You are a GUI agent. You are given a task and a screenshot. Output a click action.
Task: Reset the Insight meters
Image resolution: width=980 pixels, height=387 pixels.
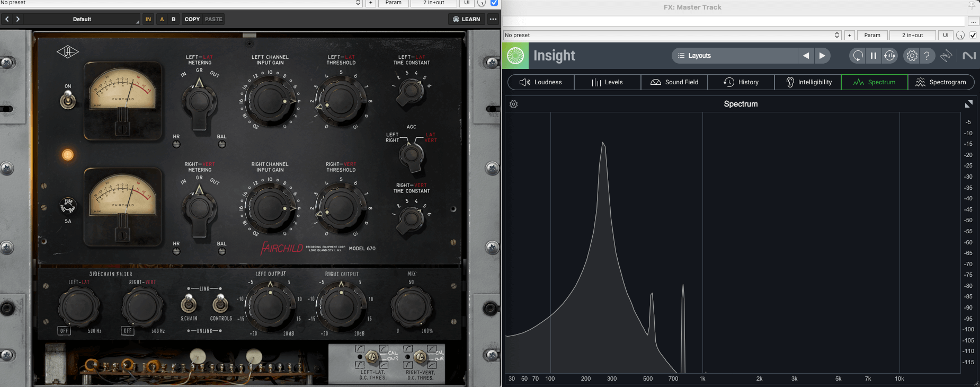coord(858,56)
